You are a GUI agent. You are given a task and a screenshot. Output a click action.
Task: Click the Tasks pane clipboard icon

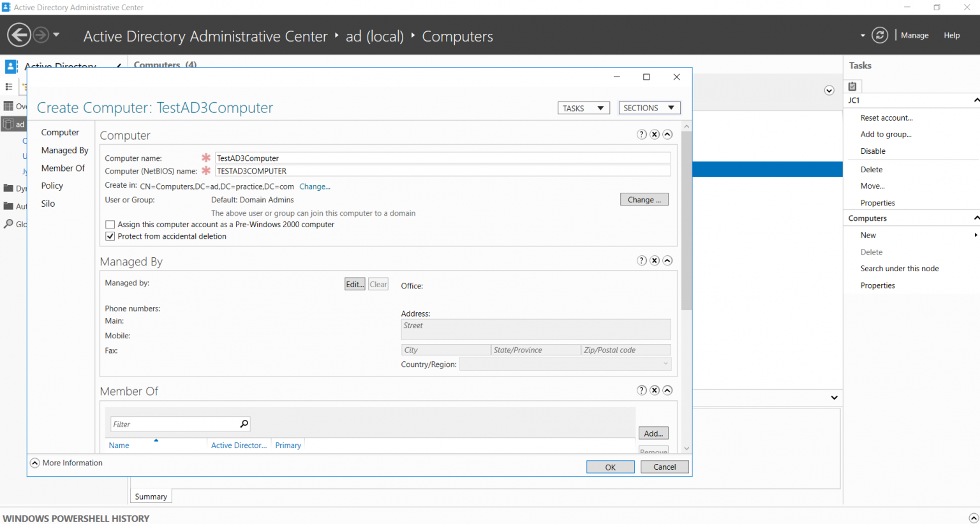pos(852,86)
